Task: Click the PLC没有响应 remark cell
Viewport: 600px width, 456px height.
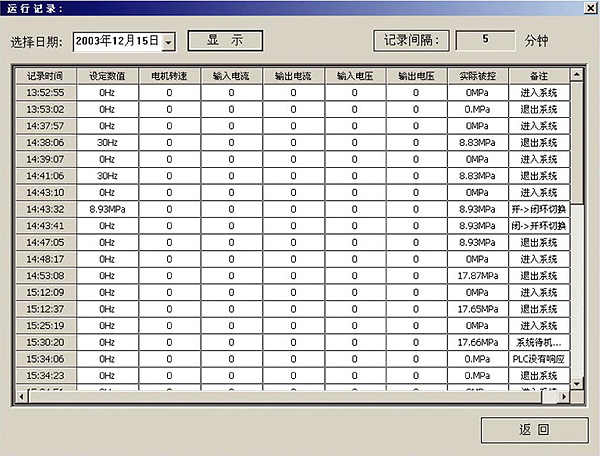Action: [x=539, y=358]
